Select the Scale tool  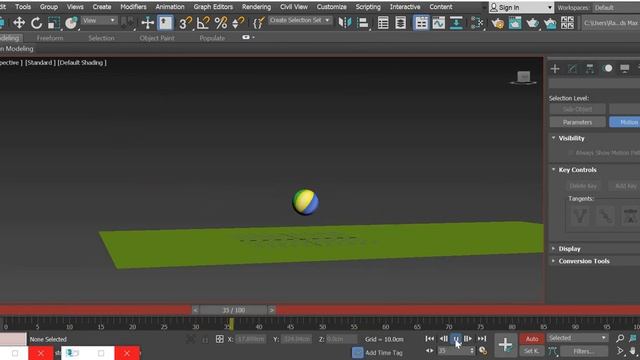tap(53, 23)
